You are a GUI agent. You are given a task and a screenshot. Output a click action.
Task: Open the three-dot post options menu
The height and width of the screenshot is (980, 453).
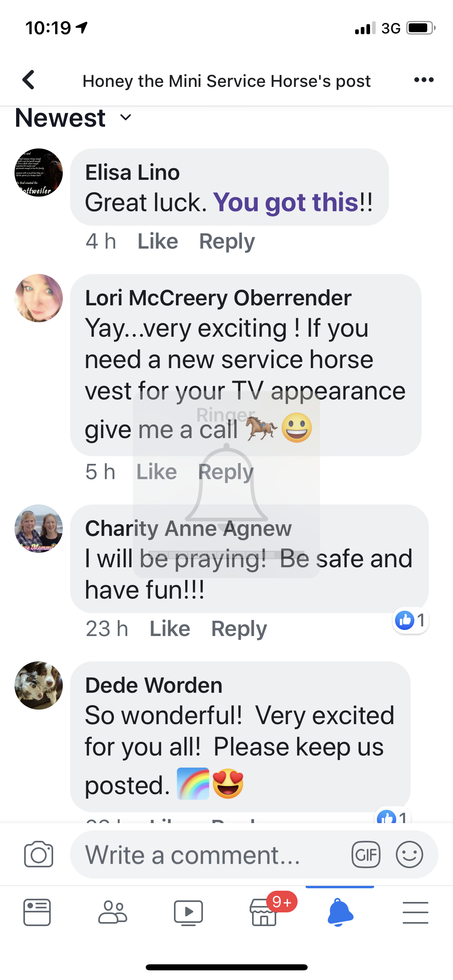424,80
